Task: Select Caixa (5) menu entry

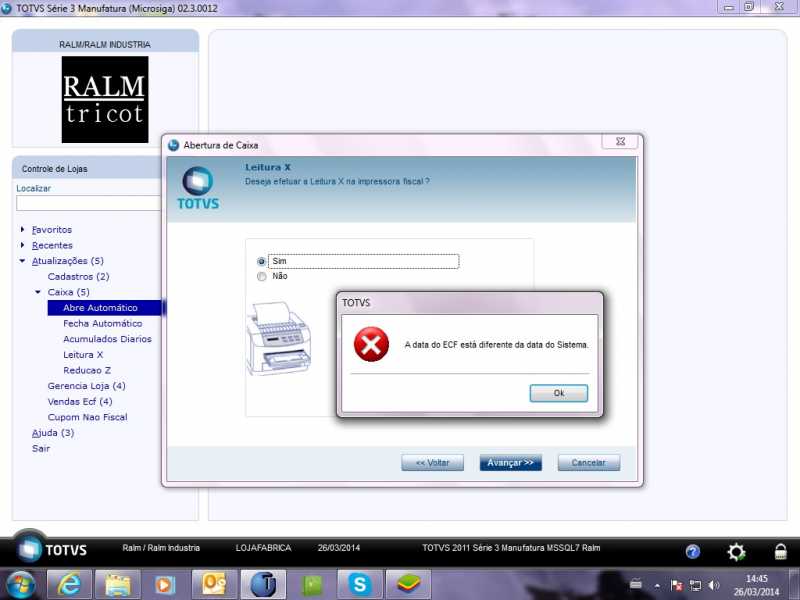Action: click(x=68, y=292)
